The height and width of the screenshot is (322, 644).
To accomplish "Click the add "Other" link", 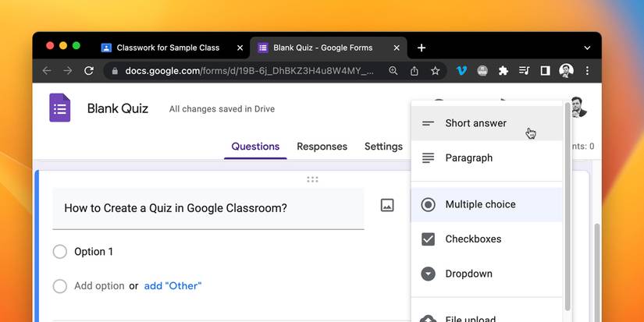I will pos(173,286).
